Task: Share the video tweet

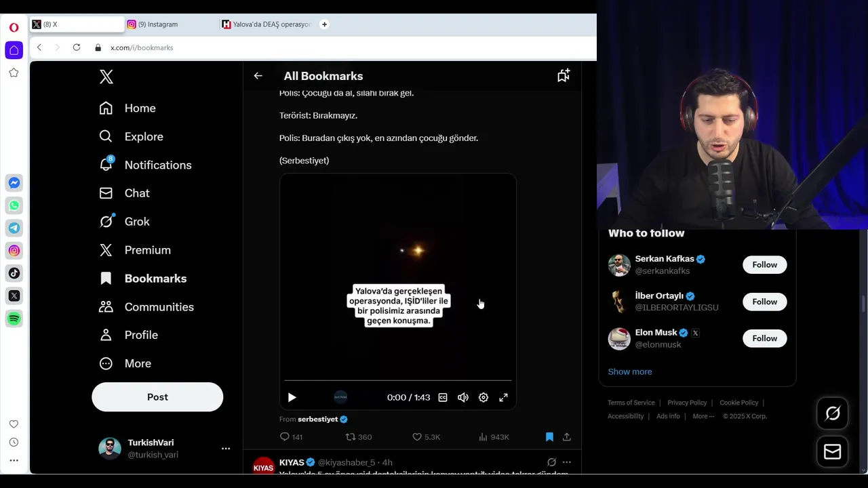Action: (567, 437)
